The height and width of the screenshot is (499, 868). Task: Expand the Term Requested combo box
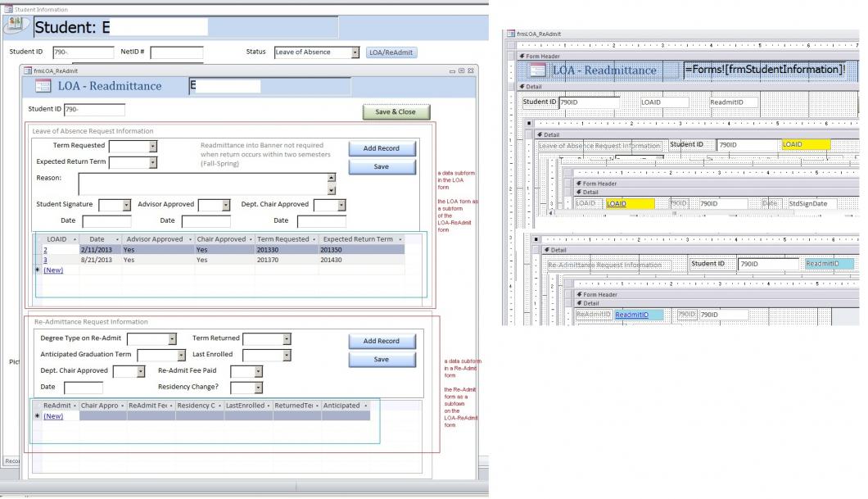coord(153,146)
